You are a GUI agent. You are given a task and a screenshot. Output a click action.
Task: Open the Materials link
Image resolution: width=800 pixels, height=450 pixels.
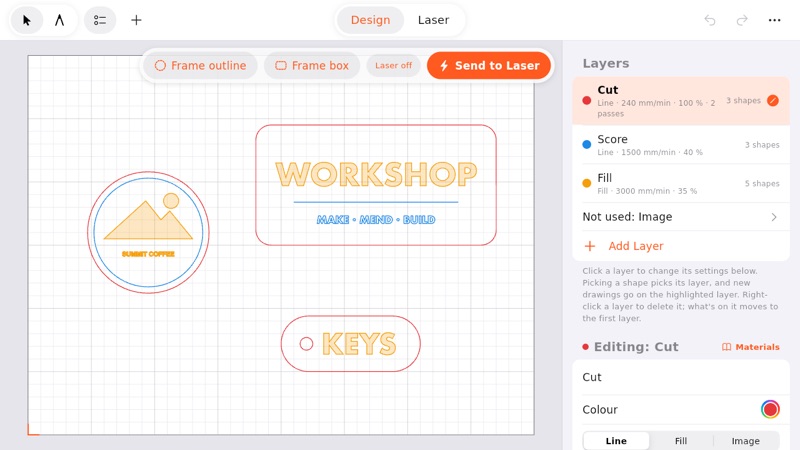pyautogui.click(x=751, y=347)
